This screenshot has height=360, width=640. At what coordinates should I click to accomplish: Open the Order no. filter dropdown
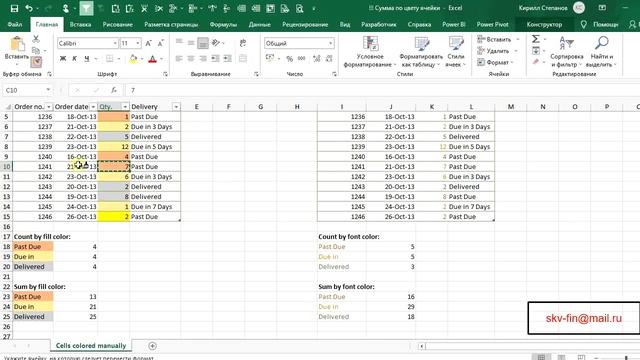tap(49, 107)
